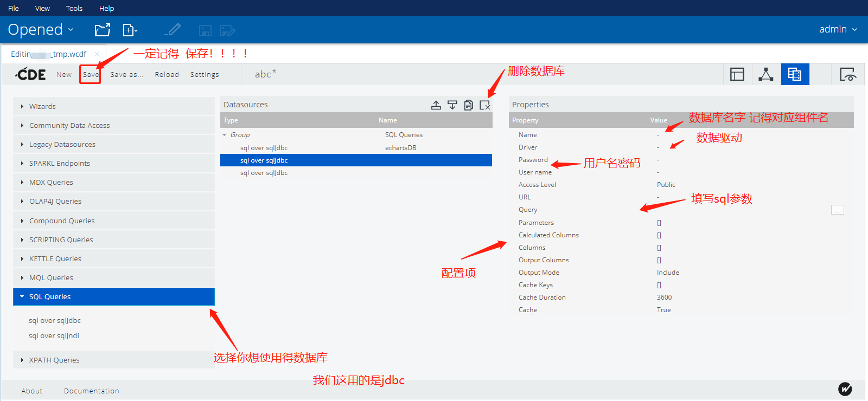Click the save-and-edit disk icon
Screen dimensions: 868x401
tap(227, 30)
